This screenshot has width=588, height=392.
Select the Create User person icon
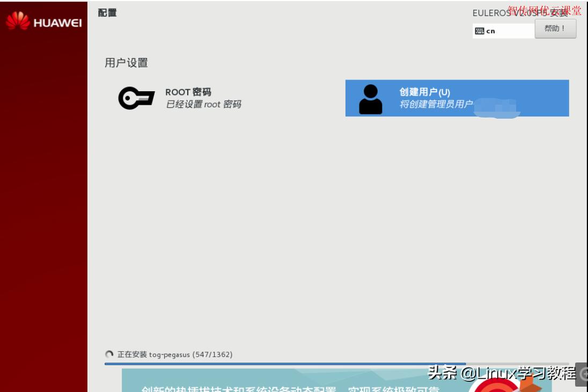click(370, 98)
